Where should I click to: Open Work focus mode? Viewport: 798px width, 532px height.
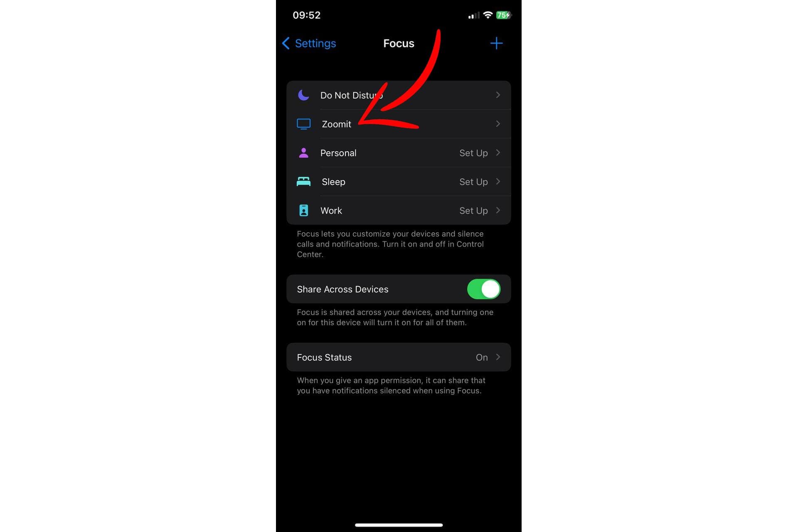point(399,210)
